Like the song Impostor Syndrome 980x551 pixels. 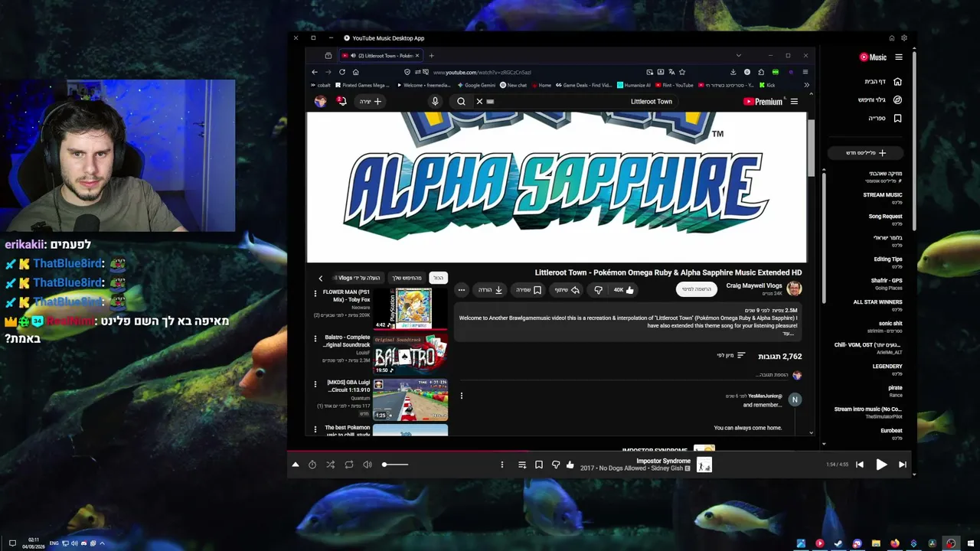pyautogui.click(x=570, y=465)
